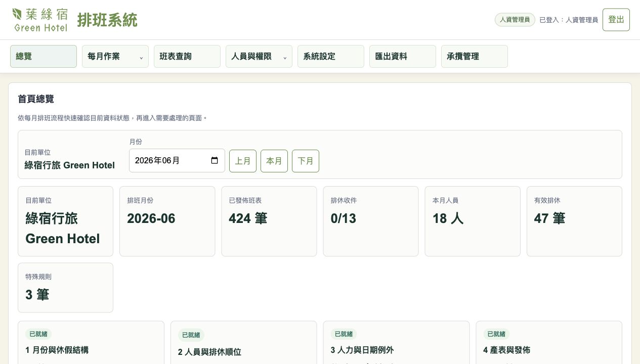Open step 1 月份與休假結構 card
Image resolution: width=640 pixels, height=364 pixels.
91,342
